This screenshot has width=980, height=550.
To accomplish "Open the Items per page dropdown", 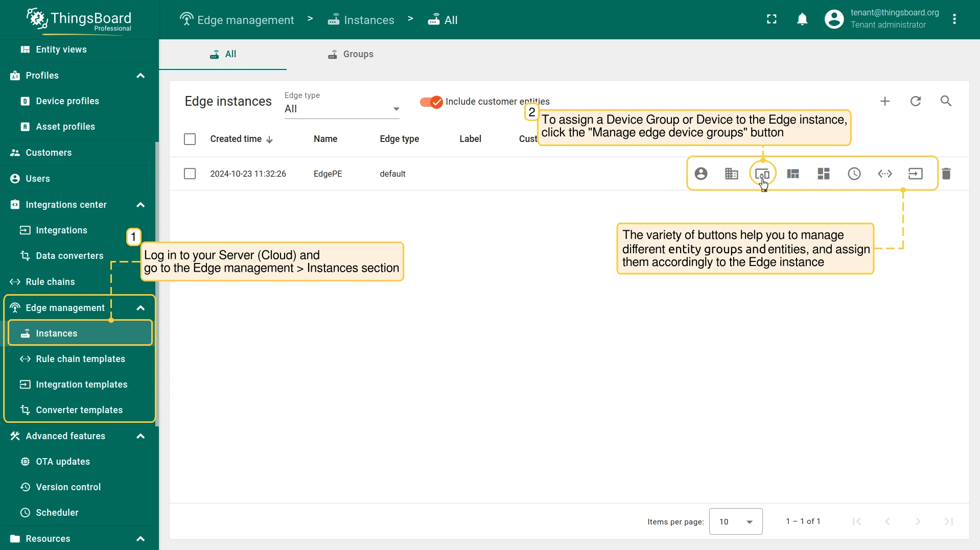I will pos(735,521).
